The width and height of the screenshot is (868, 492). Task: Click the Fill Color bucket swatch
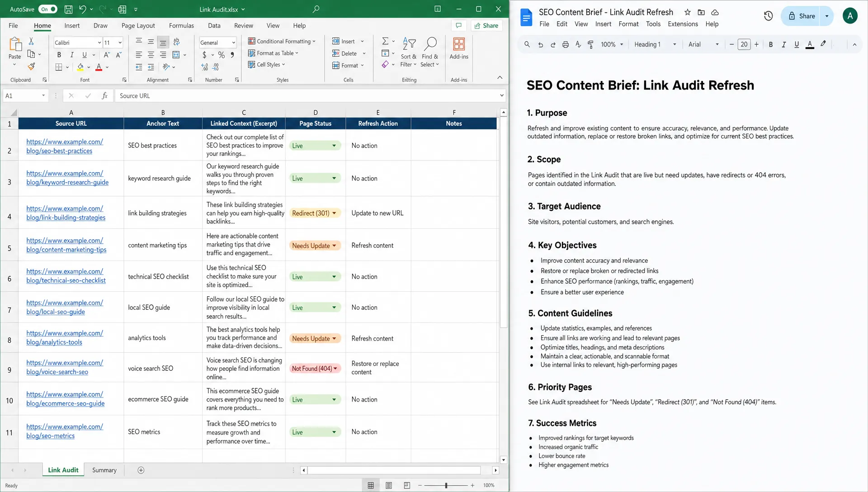coord(80,67)
